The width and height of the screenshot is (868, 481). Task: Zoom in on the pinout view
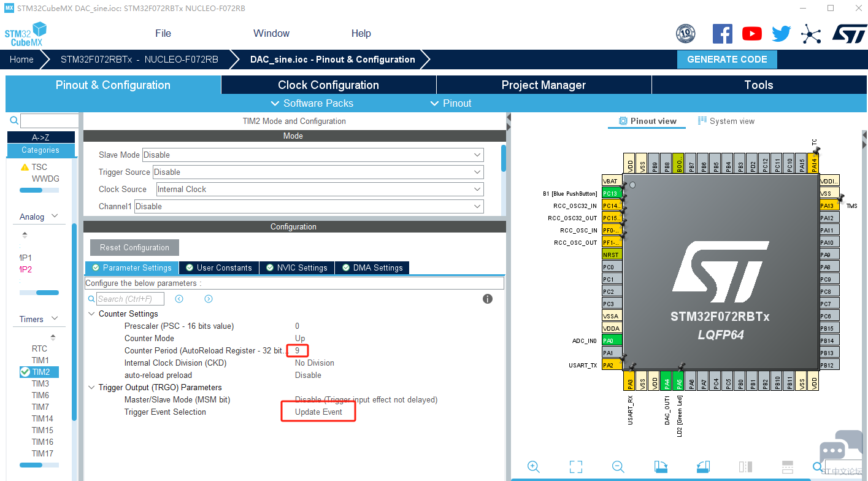[534, 467]
